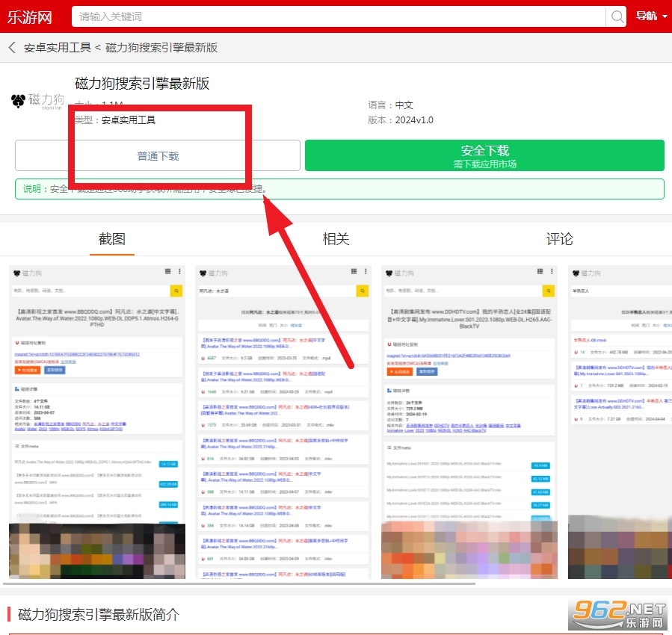Screen dimensions: 672x635
Task: Select the 截图 tab
Action: coord(111,239)
